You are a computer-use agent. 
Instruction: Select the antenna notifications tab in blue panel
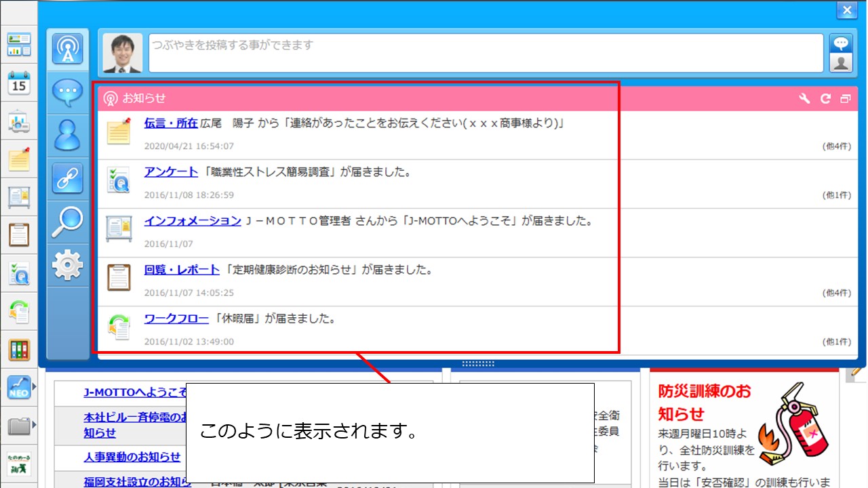[68, 49]
